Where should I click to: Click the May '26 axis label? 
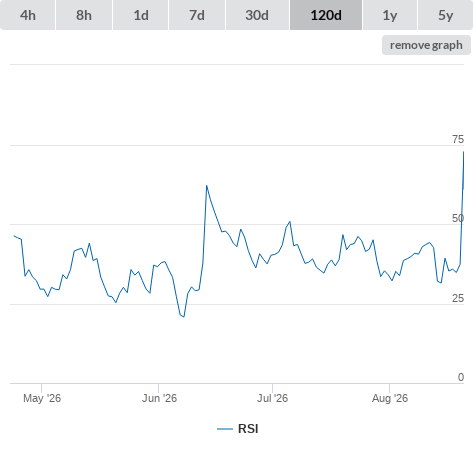[42, 398]
